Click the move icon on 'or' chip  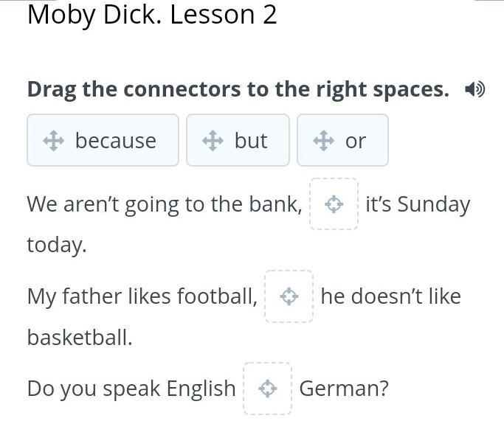coord(324,140)
